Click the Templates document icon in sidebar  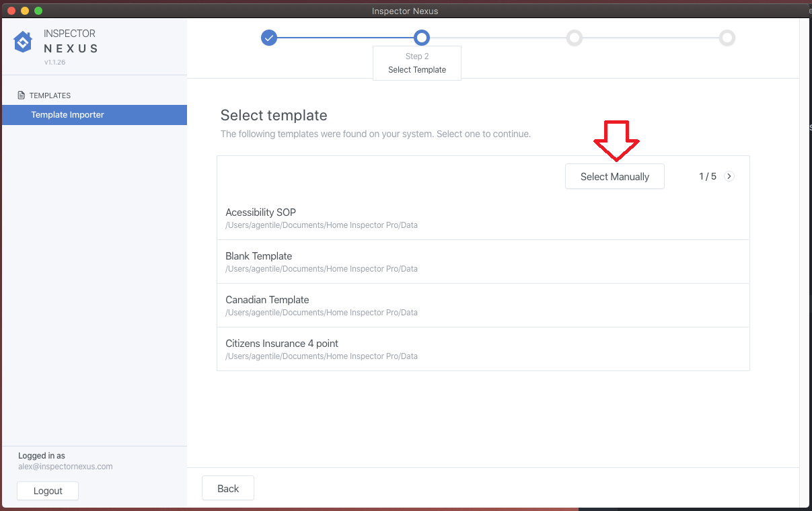(22, 95)
